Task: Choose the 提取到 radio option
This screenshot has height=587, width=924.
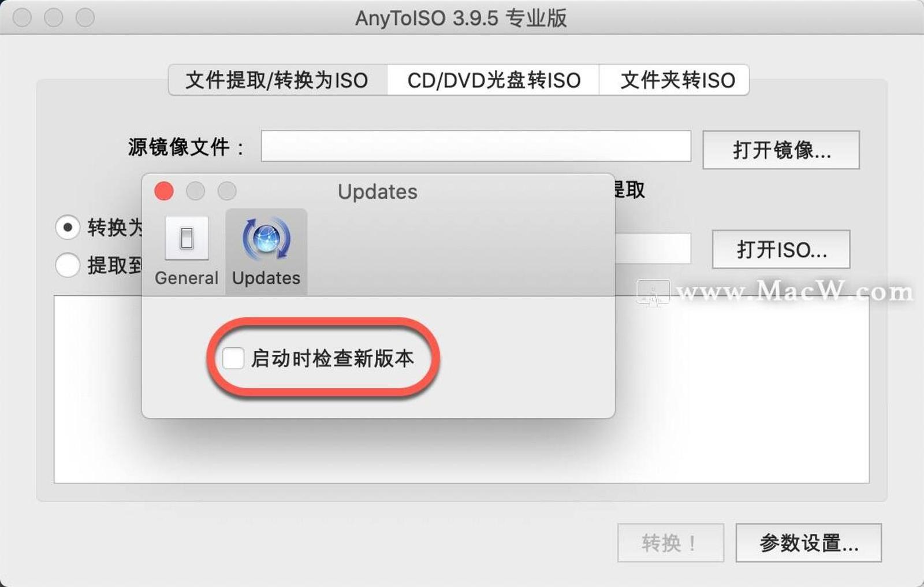Action: [x=68, y=265]
